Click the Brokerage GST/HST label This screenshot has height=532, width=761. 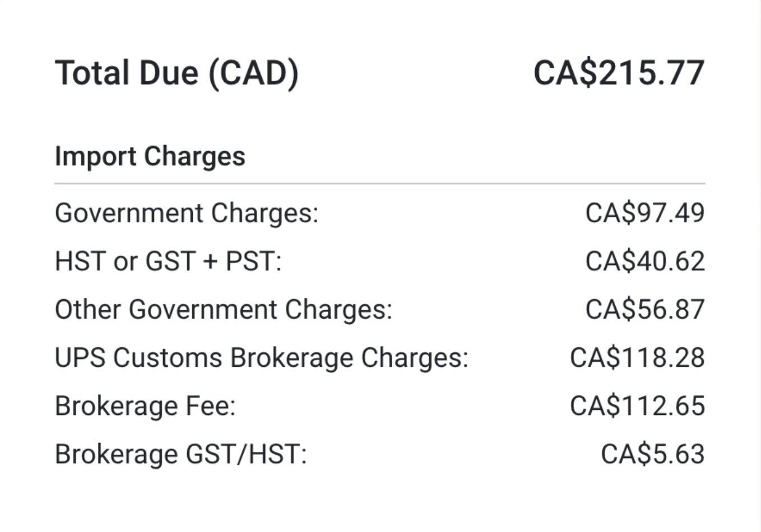(180, 454)
